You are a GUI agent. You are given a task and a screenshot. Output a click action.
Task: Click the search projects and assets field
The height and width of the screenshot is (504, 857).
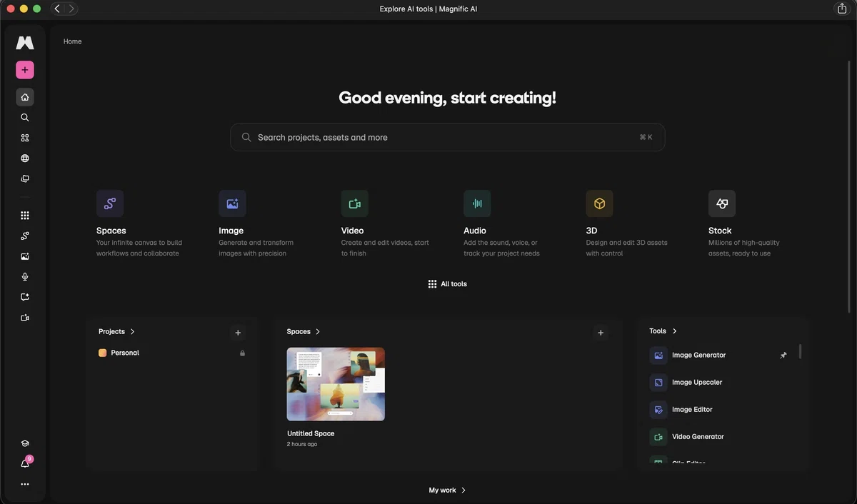[447, 137]
